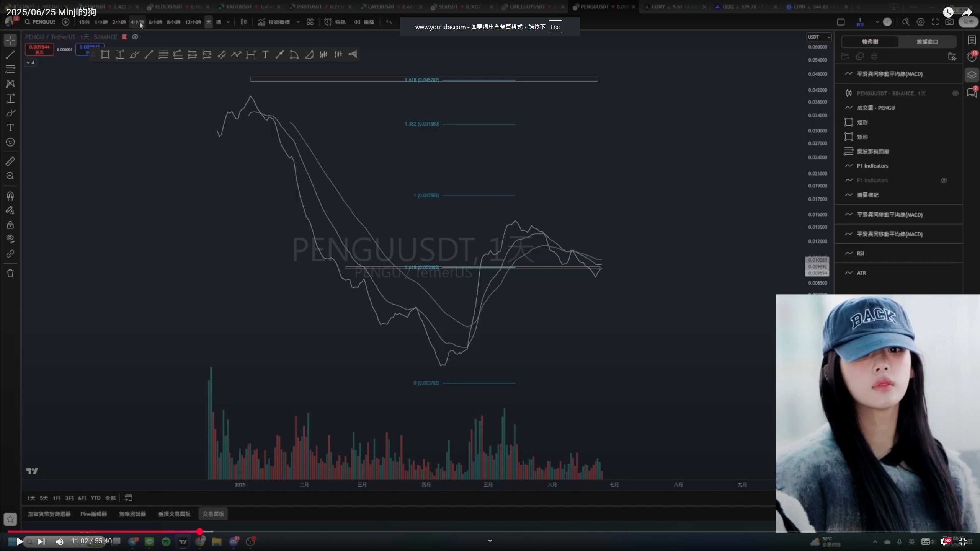
Task: Click the red YouTube progress bar scrubber
Action: [x=199, y=531]
